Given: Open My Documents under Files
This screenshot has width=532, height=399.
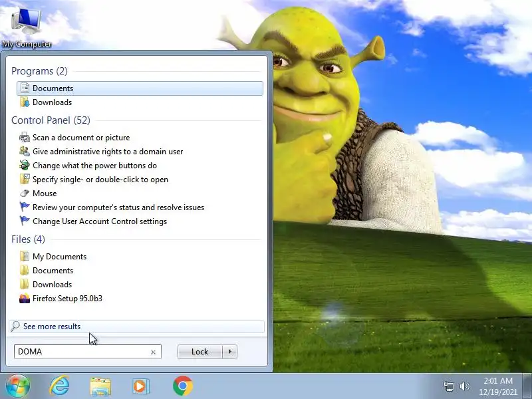Looking at the screenshot, I should coord(140,257).
